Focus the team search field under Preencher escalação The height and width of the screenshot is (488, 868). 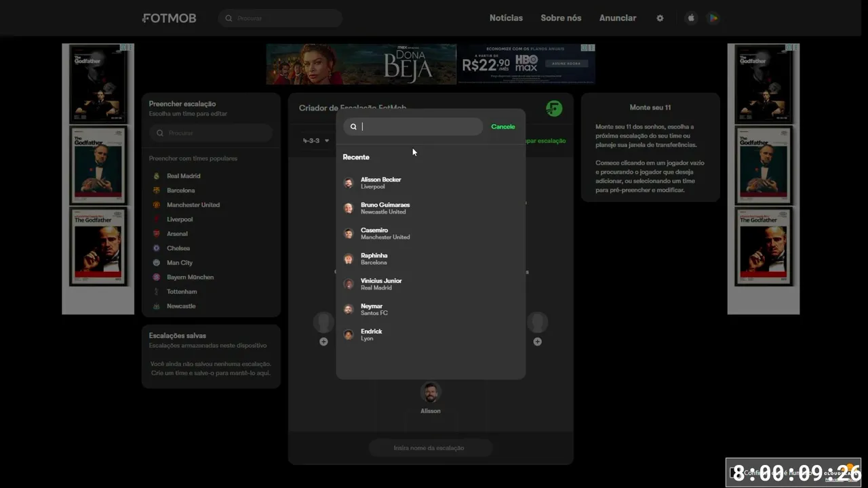[x=211, y=133]
